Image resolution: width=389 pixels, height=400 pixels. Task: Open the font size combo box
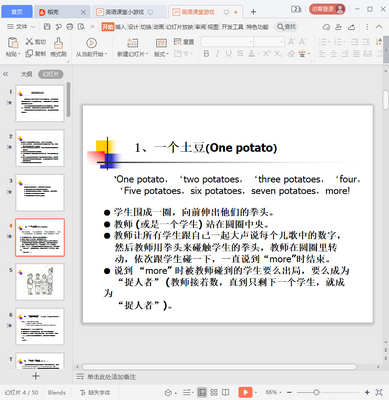(x=269, y=42)
